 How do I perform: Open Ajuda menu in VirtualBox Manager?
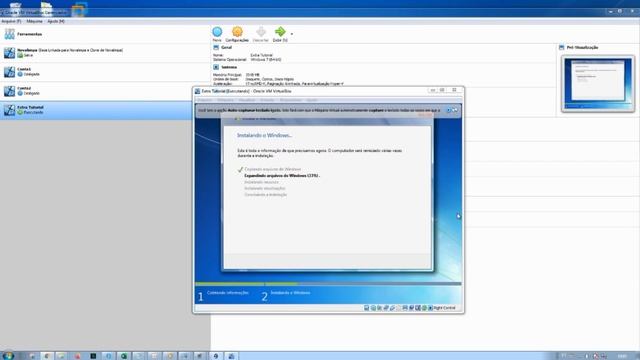(56, 21)
